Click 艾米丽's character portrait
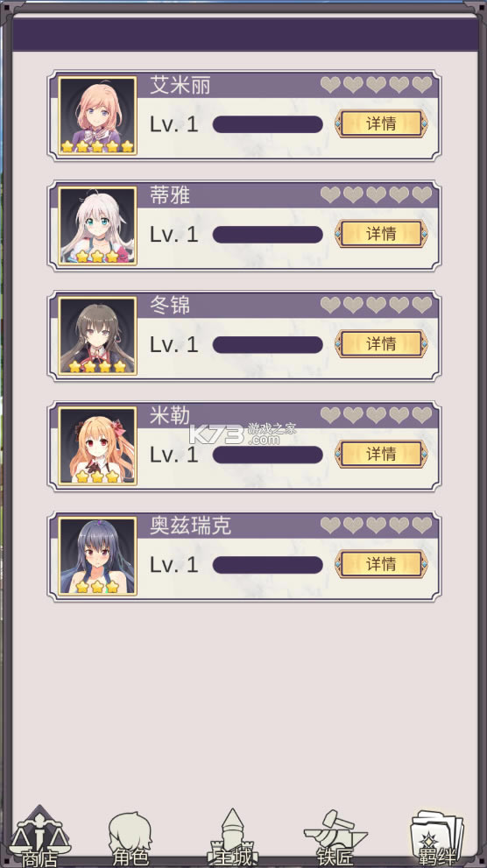The height and width of the screenshot is (868, 487). 97,116
